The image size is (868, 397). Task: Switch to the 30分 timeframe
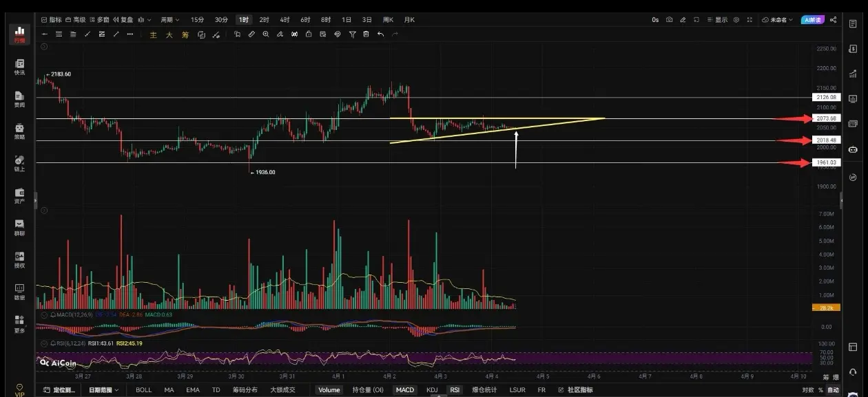click(x=221, y=20)
